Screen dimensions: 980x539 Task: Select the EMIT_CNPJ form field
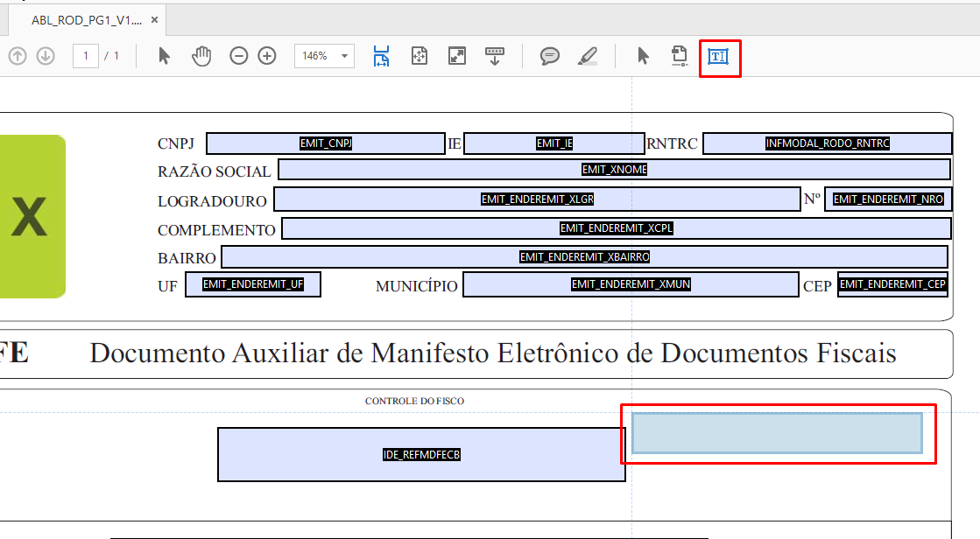(326, 143)
